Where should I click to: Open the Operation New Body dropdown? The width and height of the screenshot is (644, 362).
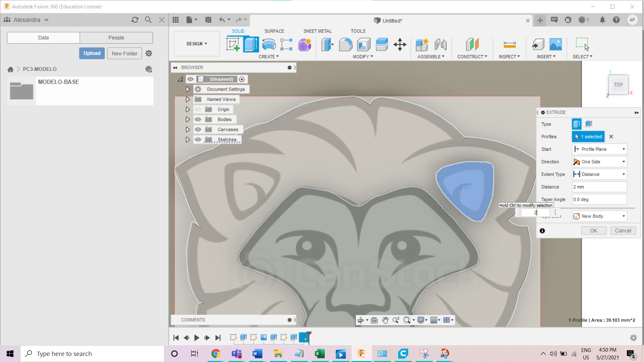[x=599, y=216]
